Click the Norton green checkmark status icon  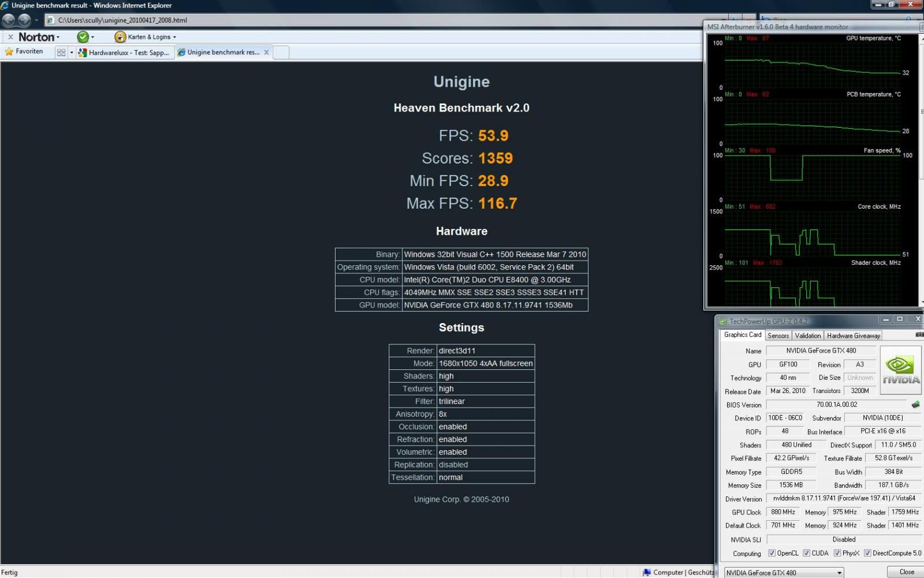83,37
